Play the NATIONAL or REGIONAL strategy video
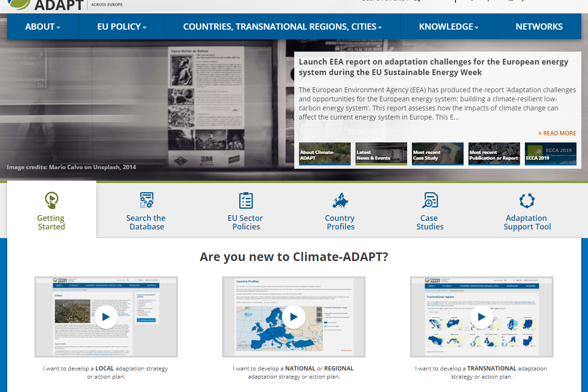The height and width of the screenshot is (392, 588). click(294, 317)
